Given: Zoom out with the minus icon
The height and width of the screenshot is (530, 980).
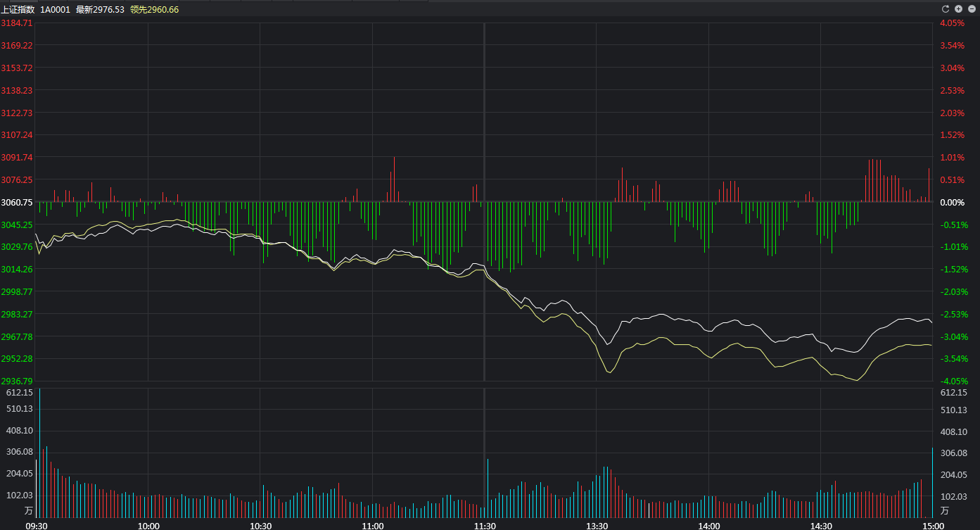Looking at the screenshot, I should pyautogui.click(x=971, y=9).
